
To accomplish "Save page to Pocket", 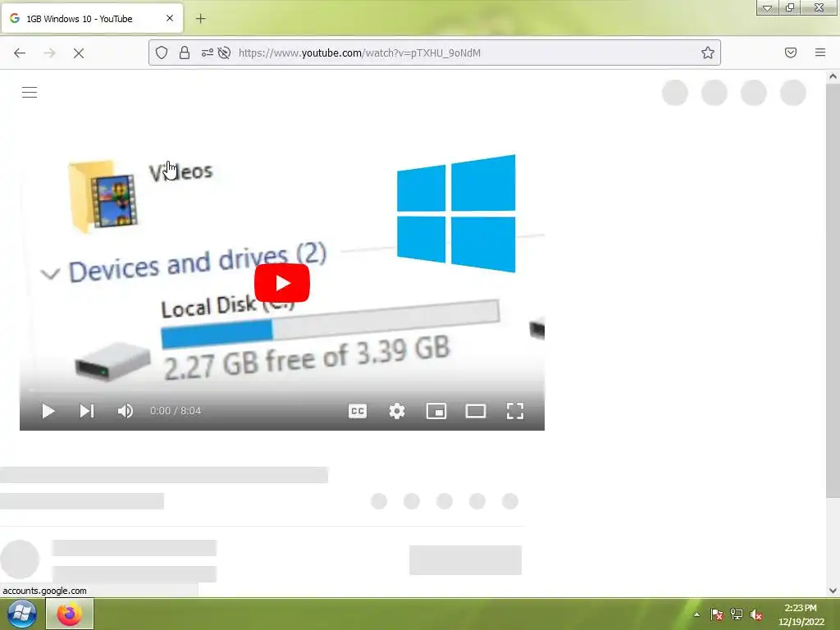I will pos(791,52).
